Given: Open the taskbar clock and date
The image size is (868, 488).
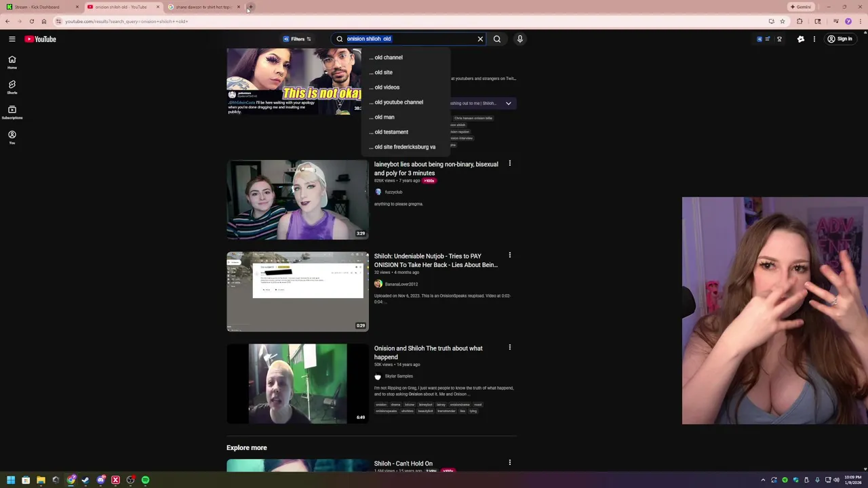Looking at the screenshot, I should point(853,480).
